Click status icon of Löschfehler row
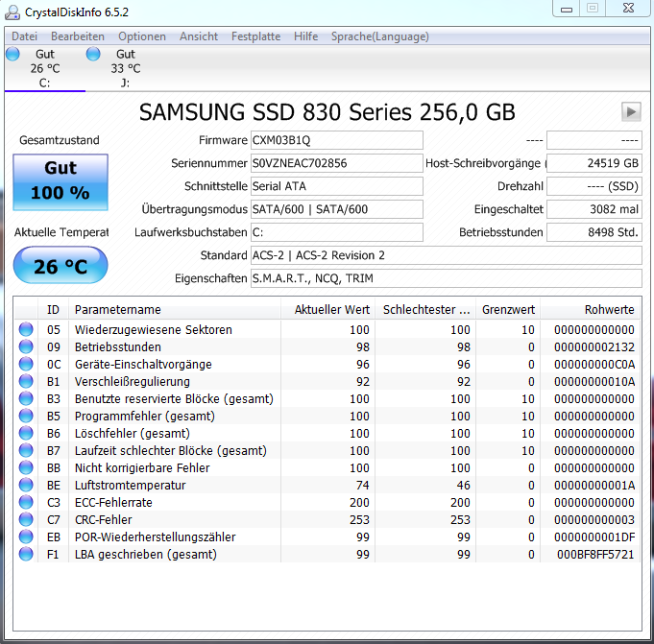Image resolution: width=654 pixels, height=644 pixels. [26, 433]
